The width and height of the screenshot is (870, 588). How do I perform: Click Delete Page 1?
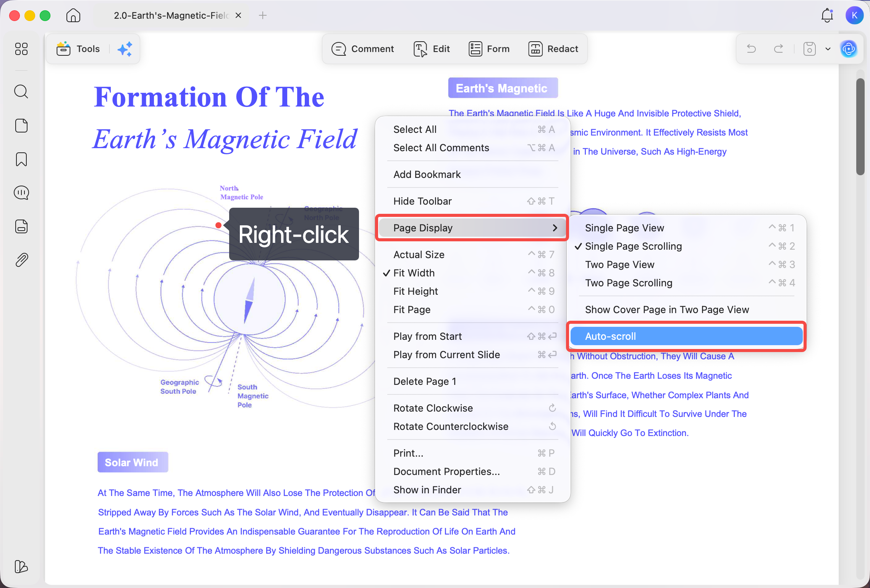pyautogui.click(x=473, y=381)
